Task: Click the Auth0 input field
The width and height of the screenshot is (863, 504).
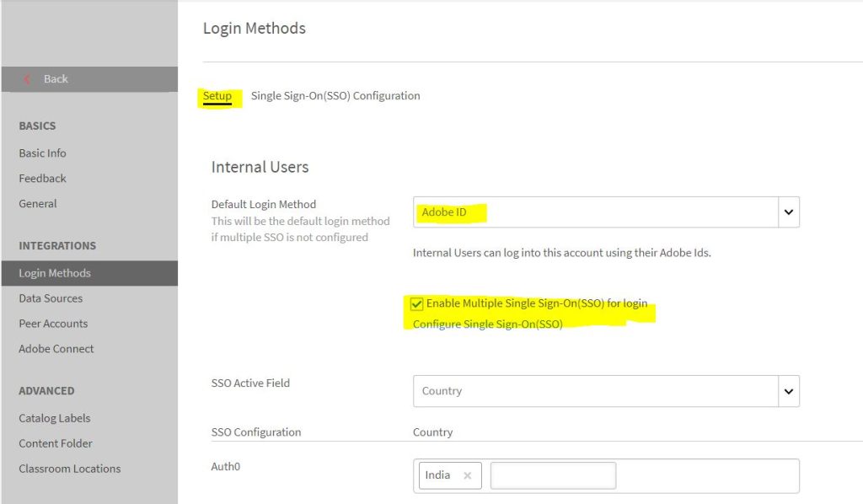Action: click(553, 475)
